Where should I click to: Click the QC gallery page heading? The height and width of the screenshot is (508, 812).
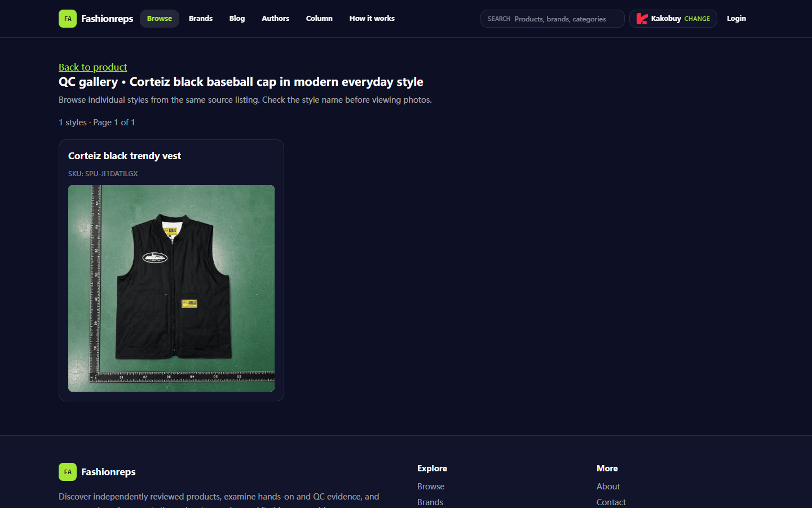tap(241, 82)
